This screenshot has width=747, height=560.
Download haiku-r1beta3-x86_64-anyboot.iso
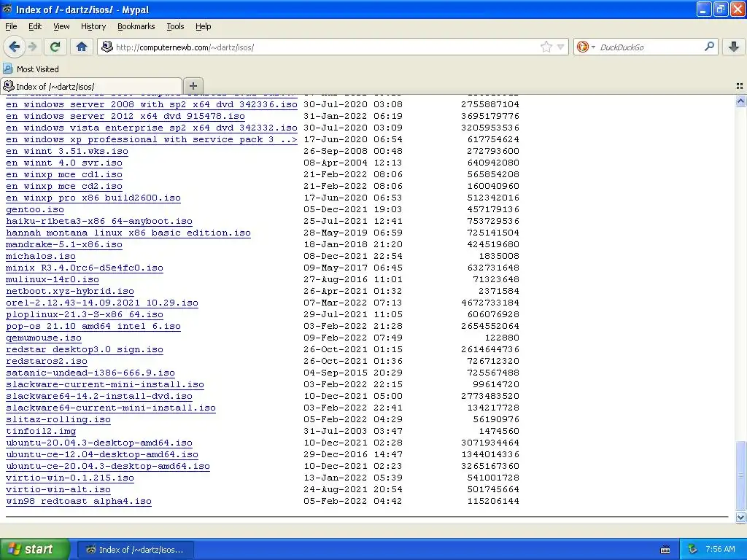99,221
